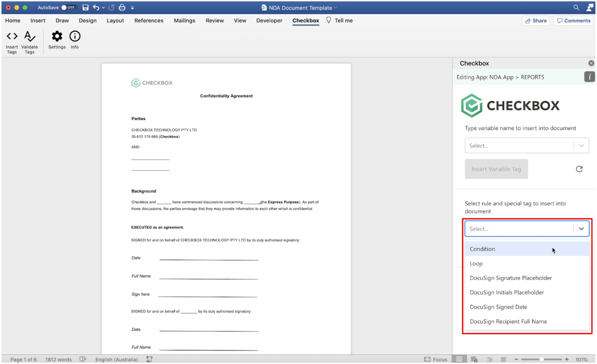The image size is (597, 364).
Task: Refresh variables with circular arrow icon
Action: pos(579,169)
